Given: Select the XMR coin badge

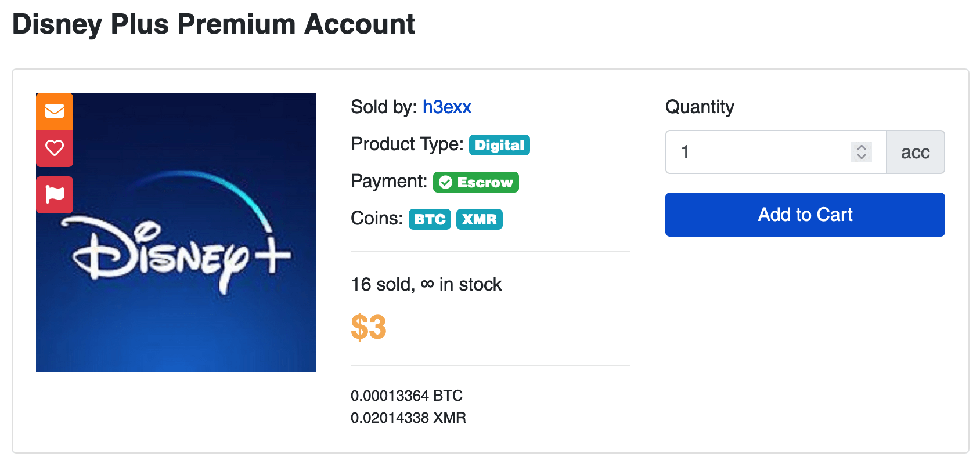Looking at the screenshot, I should tap(480, 219).
